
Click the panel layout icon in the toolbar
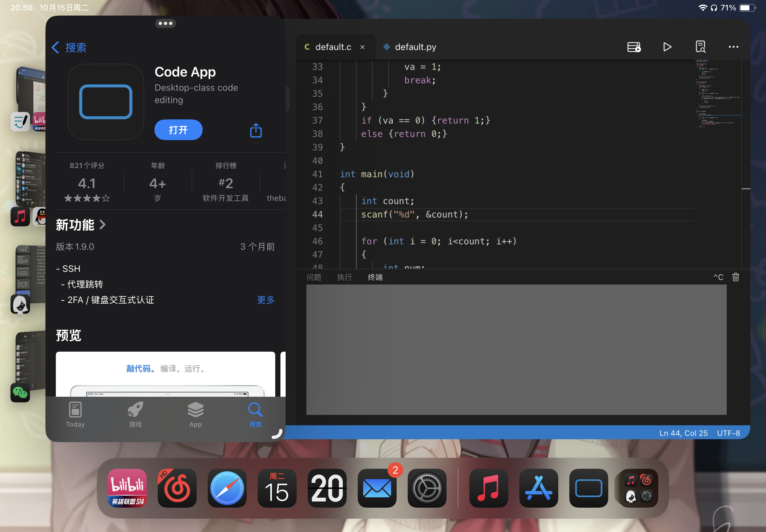click(x=634, y=47)
